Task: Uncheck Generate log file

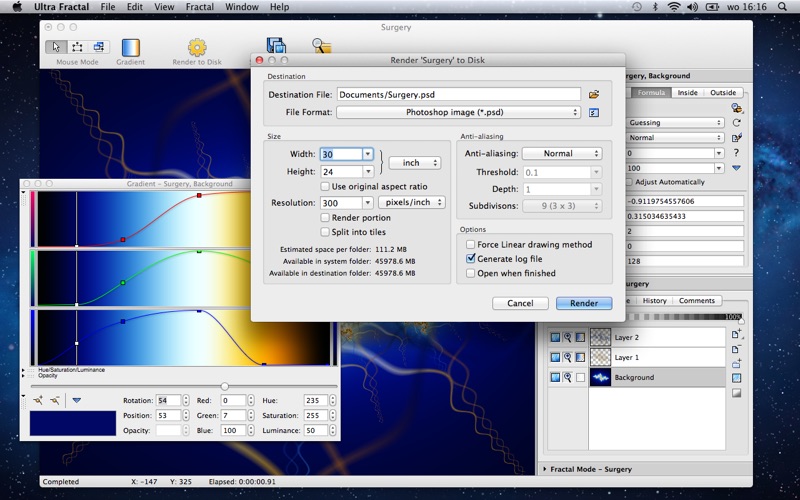Action: tap(470, 259)
